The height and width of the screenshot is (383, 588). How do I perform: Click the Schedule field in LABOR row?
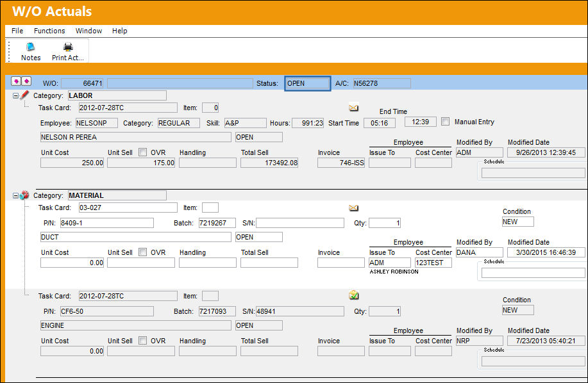pos(533,173)
